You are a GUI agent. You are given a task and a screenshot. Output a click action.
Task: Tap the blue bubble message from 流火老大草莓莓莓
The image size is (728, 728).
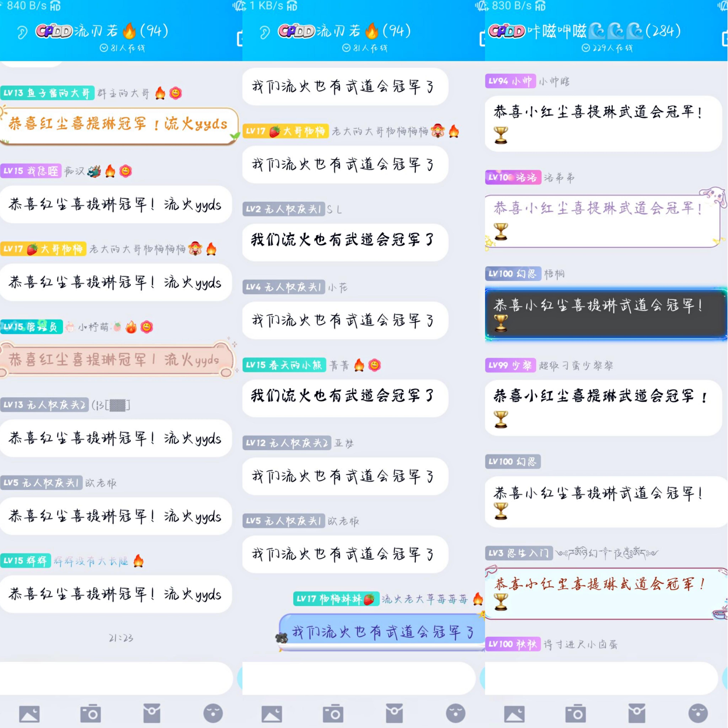(381, 632)
